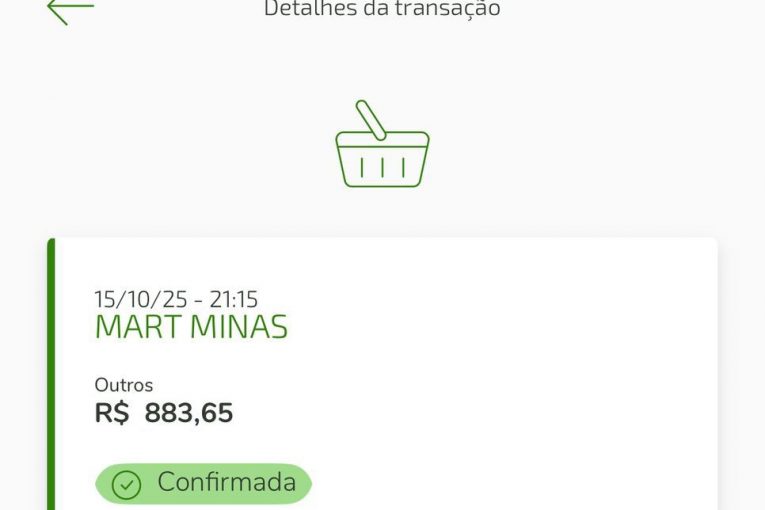Click the time "21:15"
The width and height of the screenshot is (765, 510).
(233, 299)
